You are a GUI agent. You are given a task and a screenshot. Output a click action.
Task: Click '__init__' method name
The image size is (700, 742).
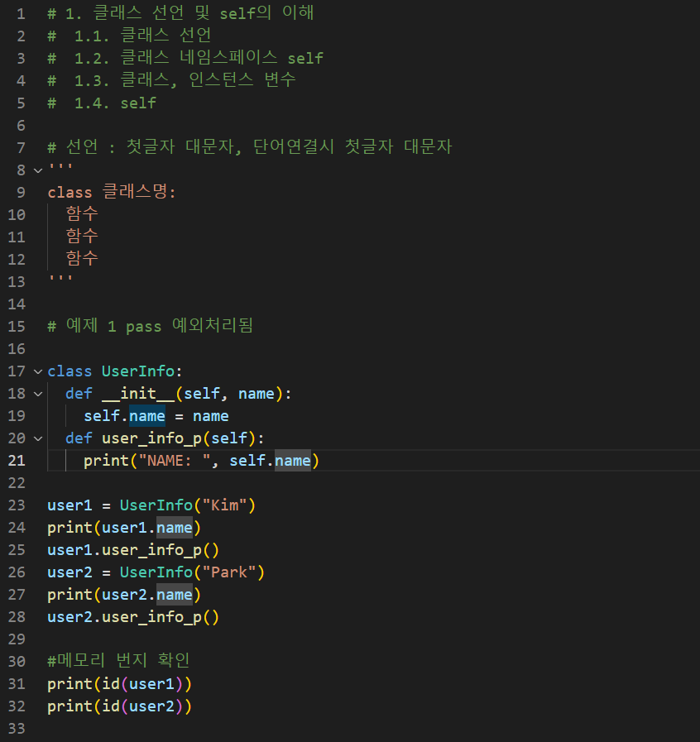click(138, 394)
